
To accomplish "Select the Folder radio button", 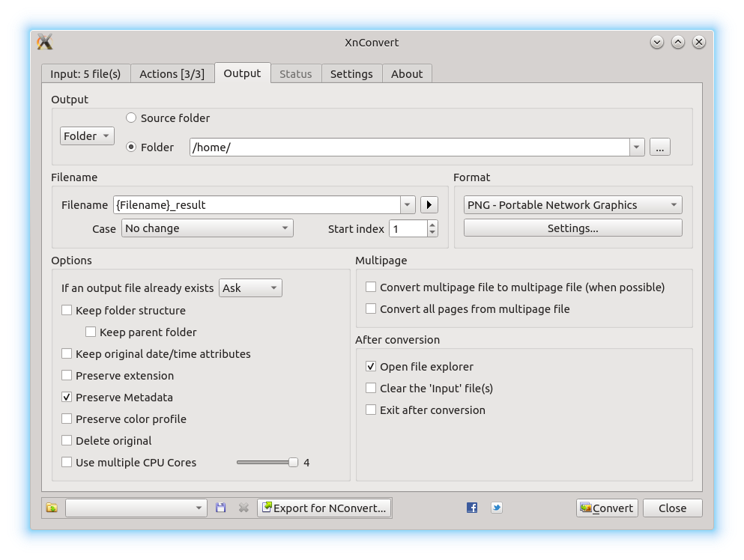I will [131, 147].
